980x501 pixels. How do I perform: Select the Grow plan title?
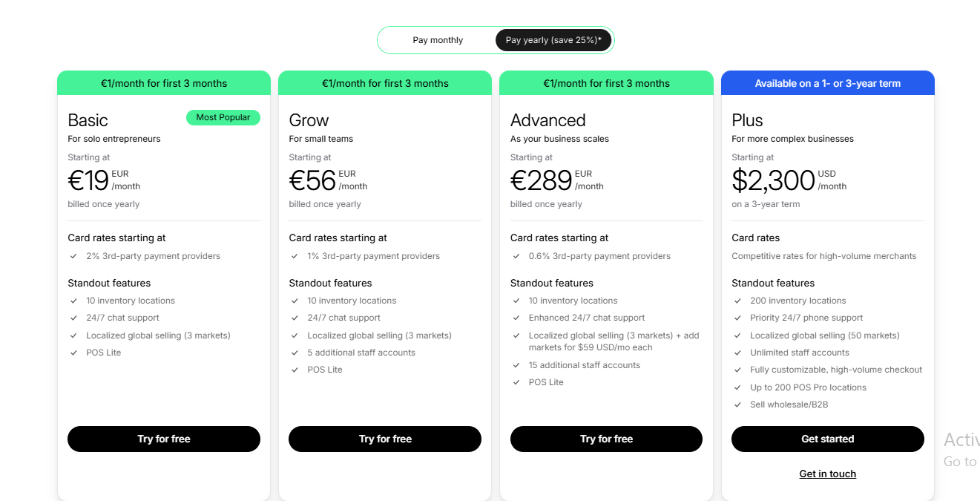309,120
